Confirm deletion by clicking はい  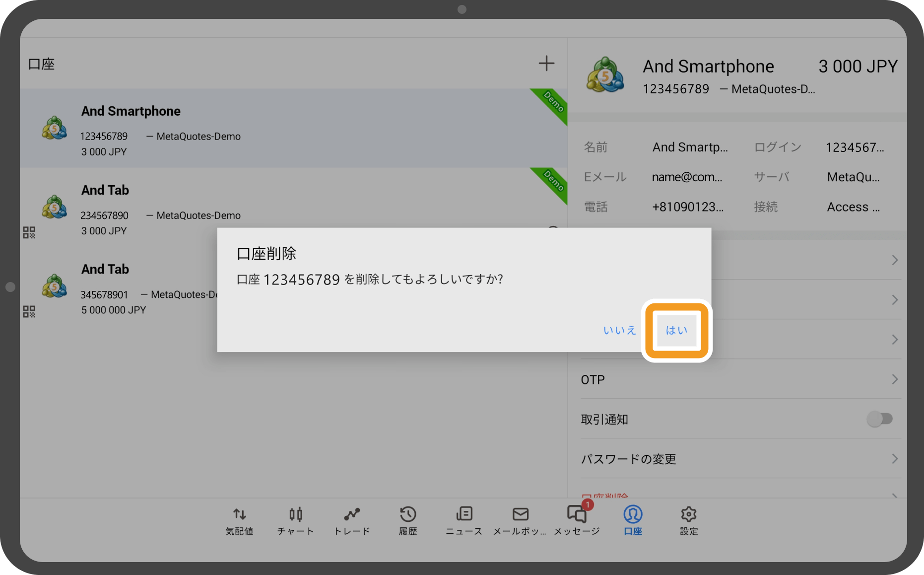pyautogui.click(x=675, y=330)
